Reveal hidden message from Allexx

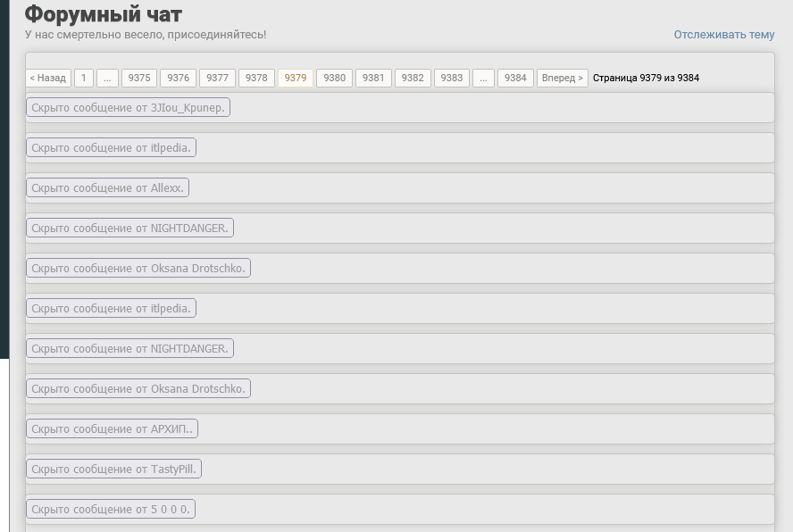point(108,187)
